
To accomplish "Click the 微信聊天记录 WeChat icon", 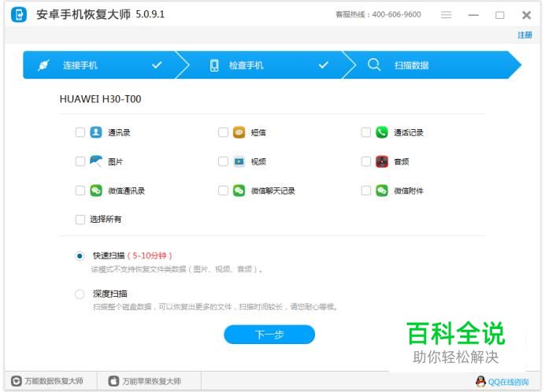I will coord(239,190).
